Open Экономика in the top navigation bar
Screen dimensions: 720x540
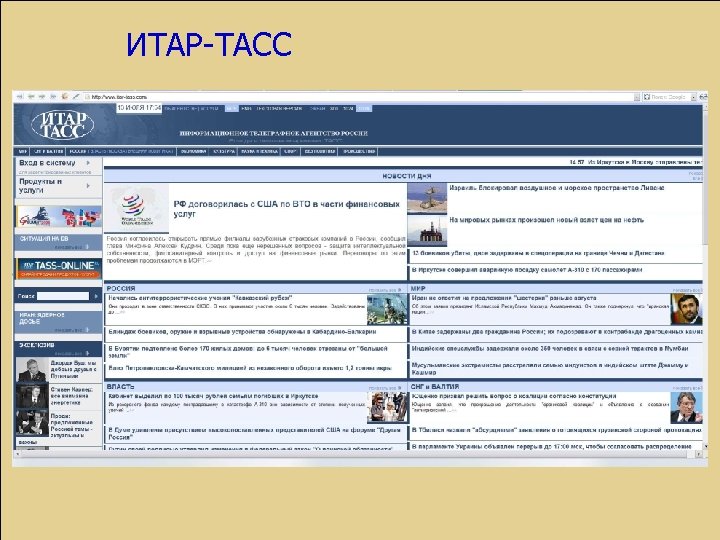click(193, 151)
